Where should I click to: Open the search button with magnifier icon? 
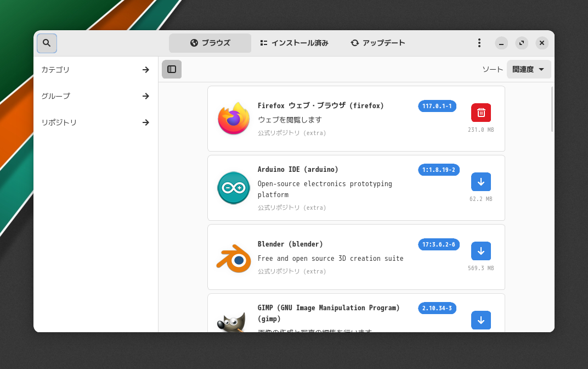pyautogui.click(x=47, y=43)
